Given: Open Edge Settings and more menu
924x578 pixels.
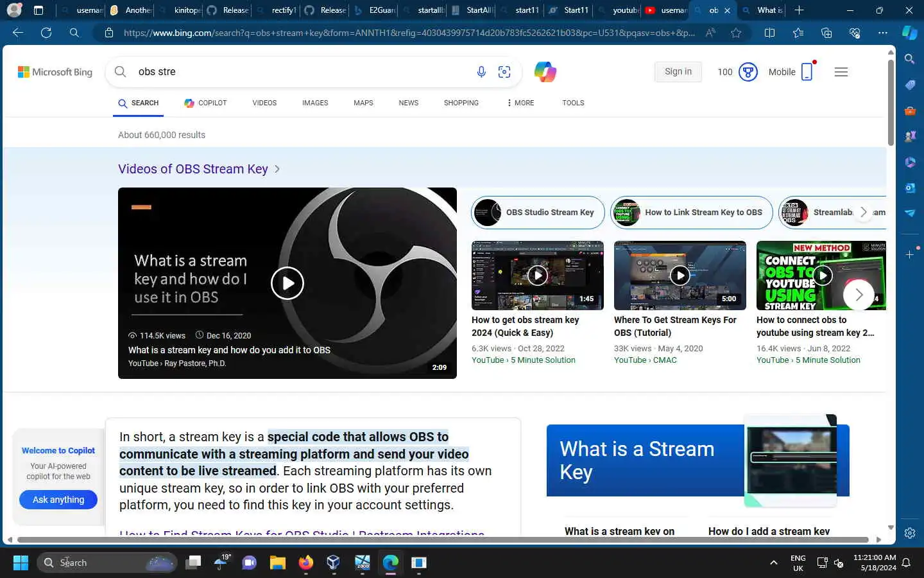Looking at the screenshot, I should click(883, 33).
